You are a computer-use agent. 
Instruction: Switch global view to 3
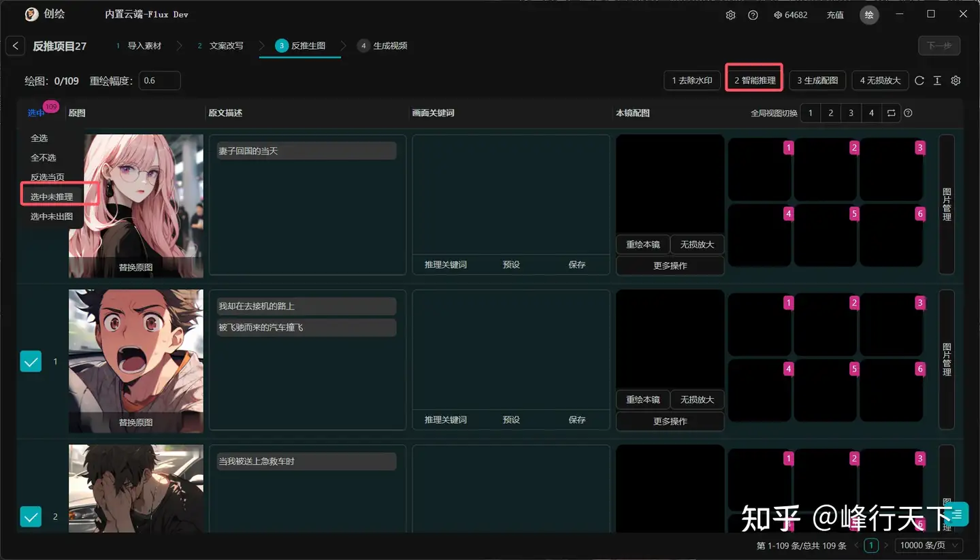tap(851, 113)
